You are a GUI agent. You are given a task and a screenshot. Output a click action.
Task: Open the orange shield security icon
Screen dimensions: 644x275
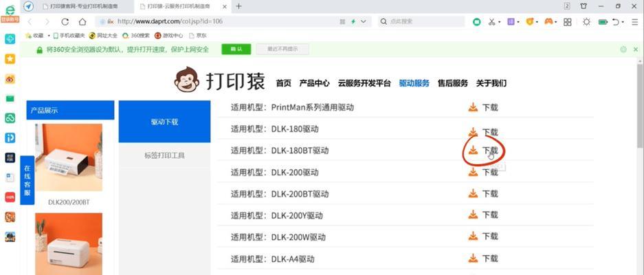[529, 22]
